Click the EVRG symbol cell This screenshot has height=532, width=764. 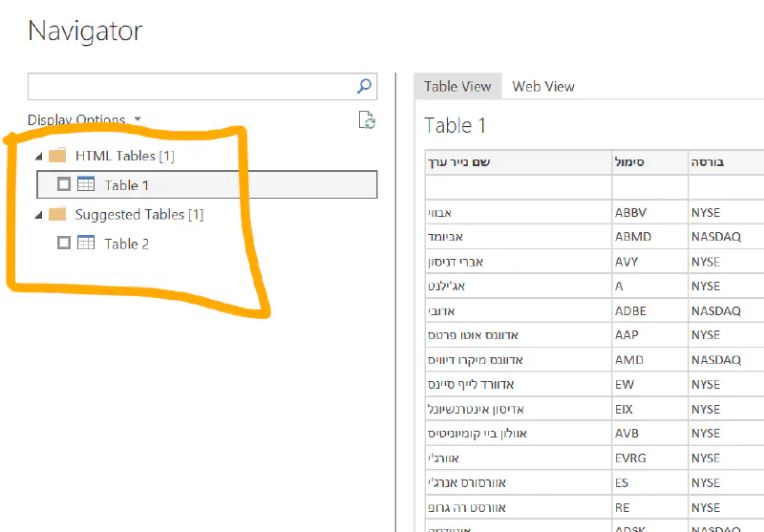(x=650, y=458)
